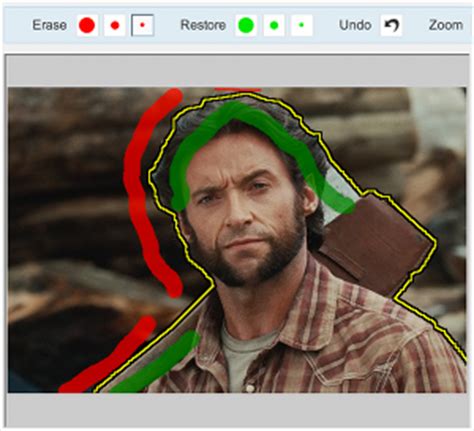Click the Zoom label in the toolbar
The image size is (474, 431).
coord(446,25)
